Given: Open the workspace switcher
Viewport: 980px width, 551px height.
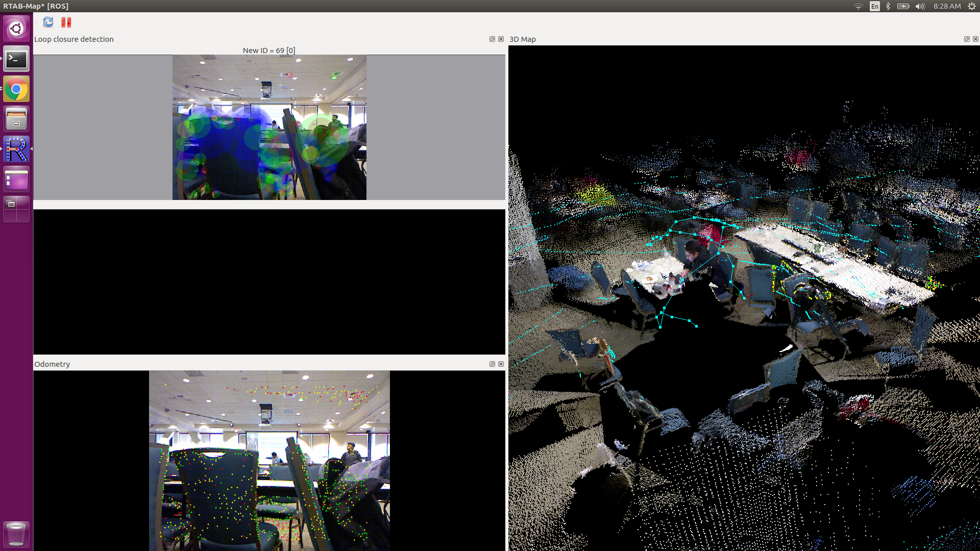Looking at the screenshot, I should (16, 210).
